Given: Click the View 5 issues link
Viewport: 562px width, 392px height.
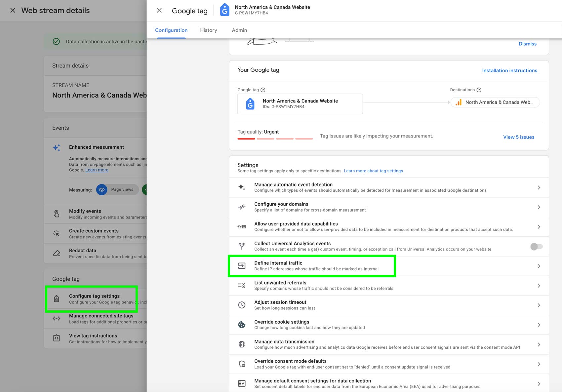Looking at the screenshot, I should (x=518, y=137).
